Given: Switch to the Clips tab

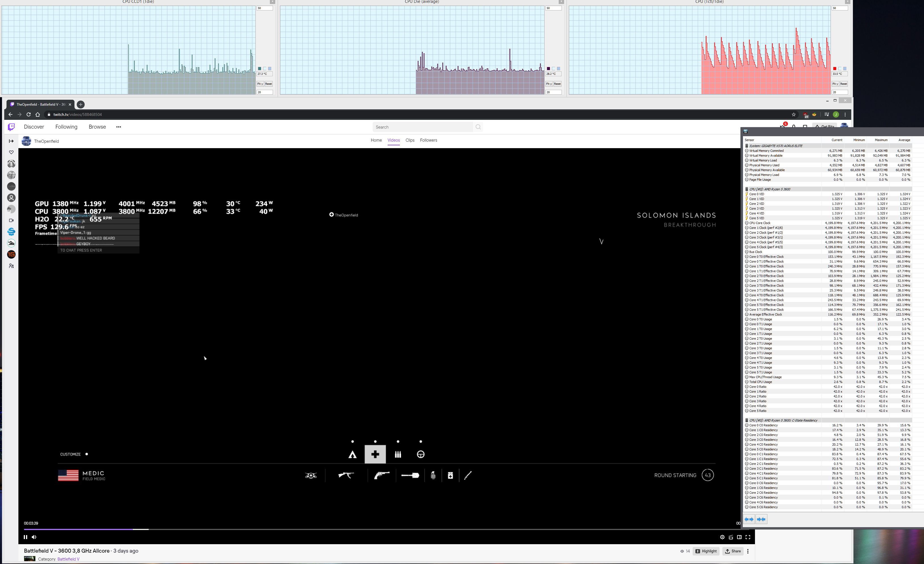Looking at the screenshot, I should pos(410,140).
